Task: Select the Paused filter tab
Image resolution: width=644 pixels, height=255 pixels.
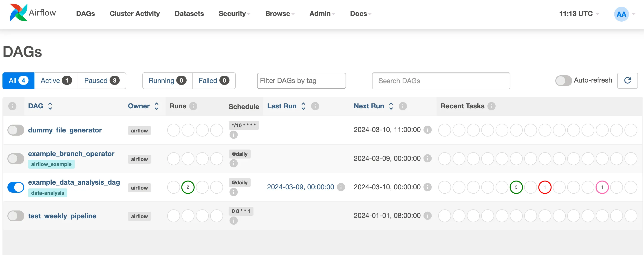Action: 102,81
